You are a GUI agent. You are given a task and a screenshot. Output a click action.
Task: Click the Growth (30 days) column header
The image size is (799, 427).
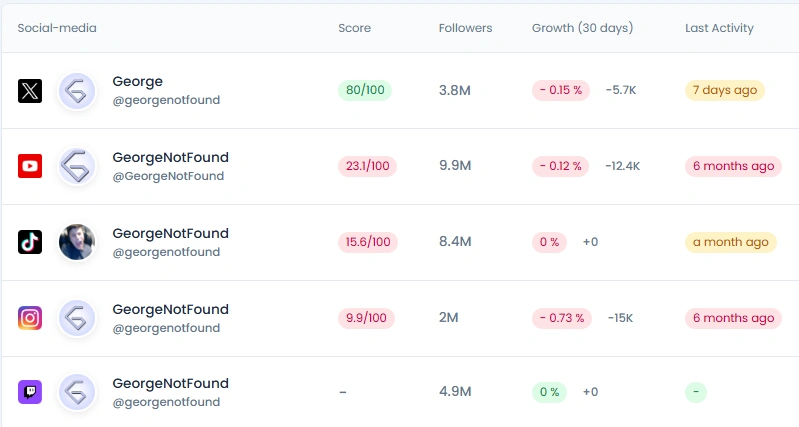(582, 28)
